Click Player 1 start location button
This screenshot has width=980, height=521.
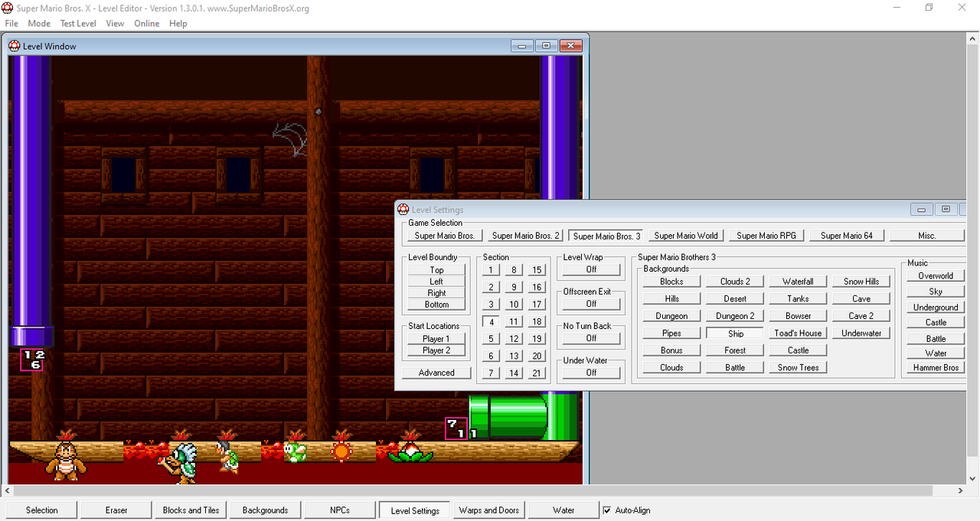click(x=436, y=339)
